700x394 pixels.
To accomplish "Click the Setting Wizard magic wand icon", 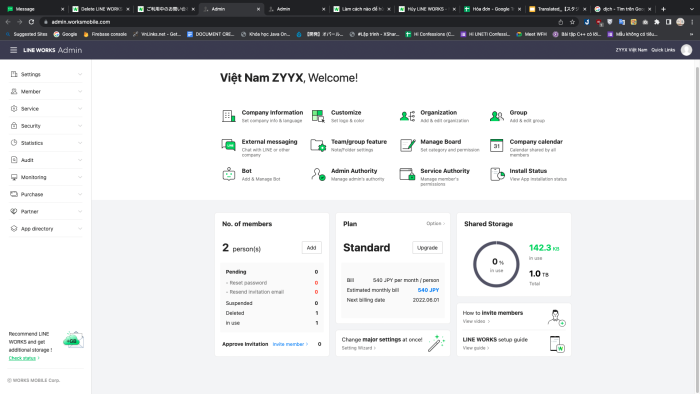I will [436, 343].
